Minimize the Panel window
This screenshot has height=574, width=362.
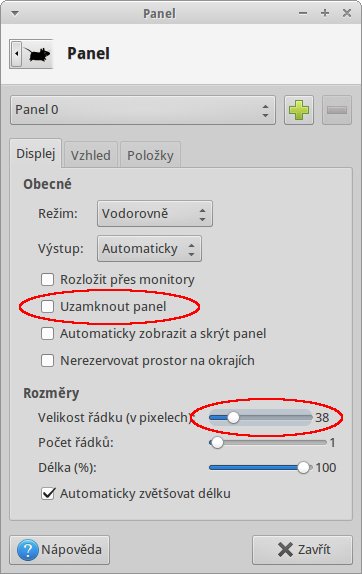coord(303,13)
